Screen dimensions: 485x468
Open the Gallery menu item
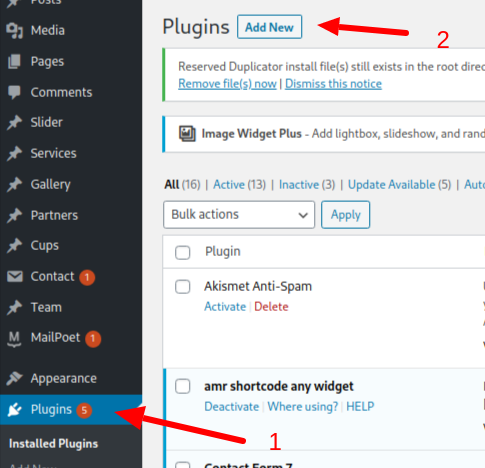pyautogui.click(x=50, y=184)
